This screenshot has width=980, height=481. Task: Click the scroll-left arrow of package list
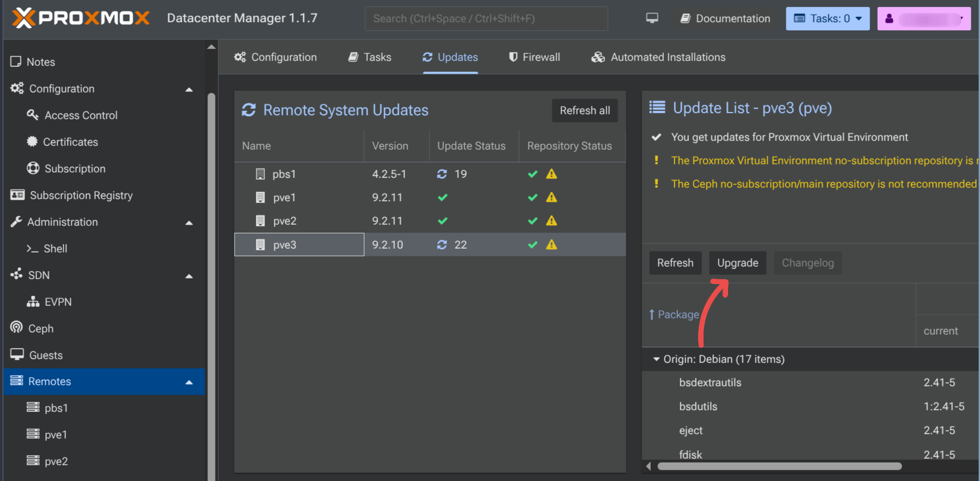pos(648,466)
